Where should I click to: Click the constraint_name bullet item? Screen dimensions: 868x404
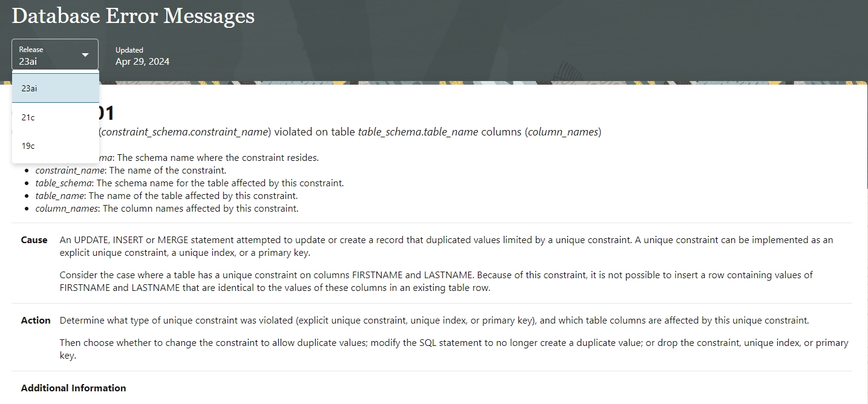[x=131, y=171]
